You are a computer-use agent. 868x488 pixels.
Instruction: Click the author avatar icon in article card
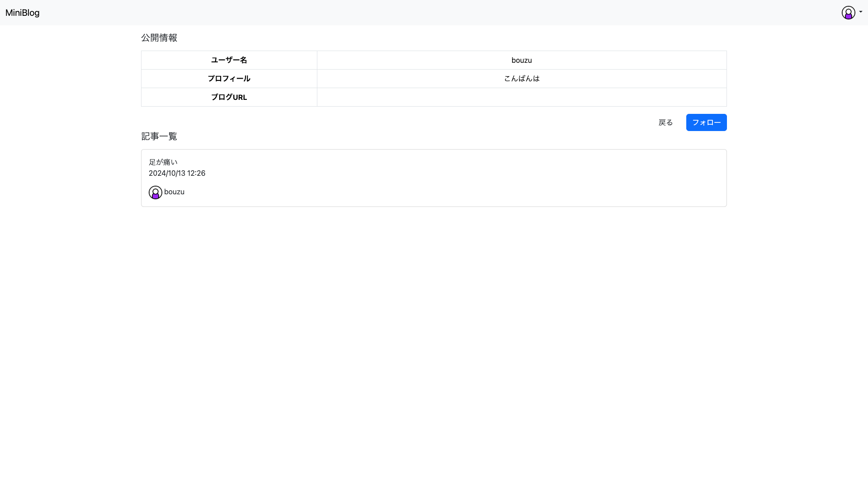click(x=155, y=192)
